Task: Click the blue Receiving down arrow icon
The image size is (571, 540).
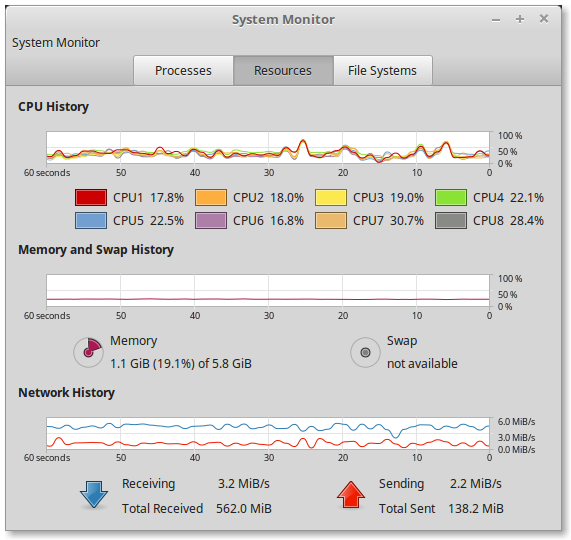Action: 94,494
